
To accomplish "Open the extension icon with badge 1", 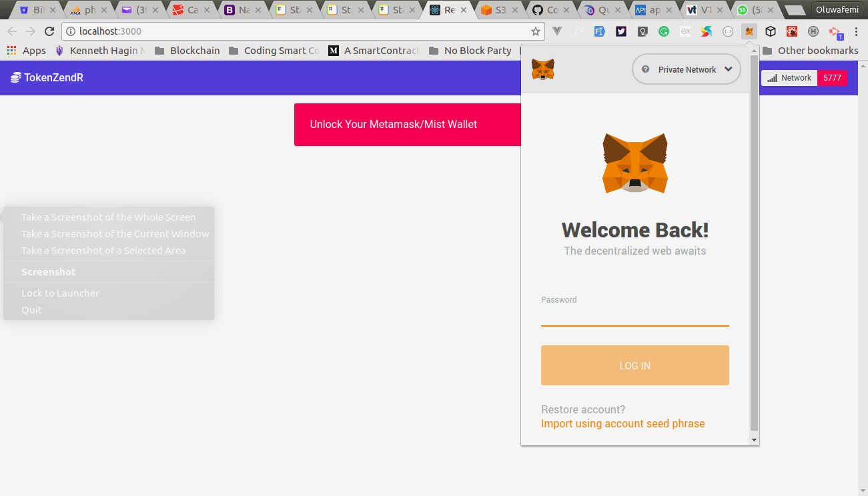I will click(836, 32).
